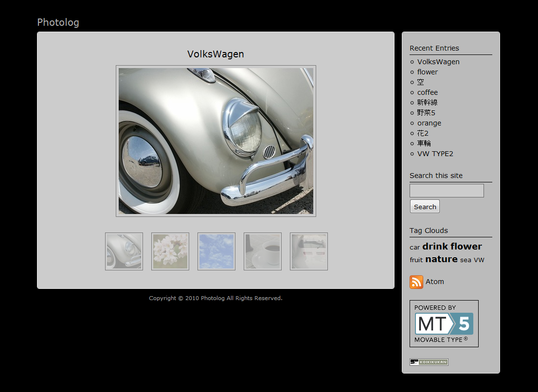Open the 空 recent entry

[421, 82]
